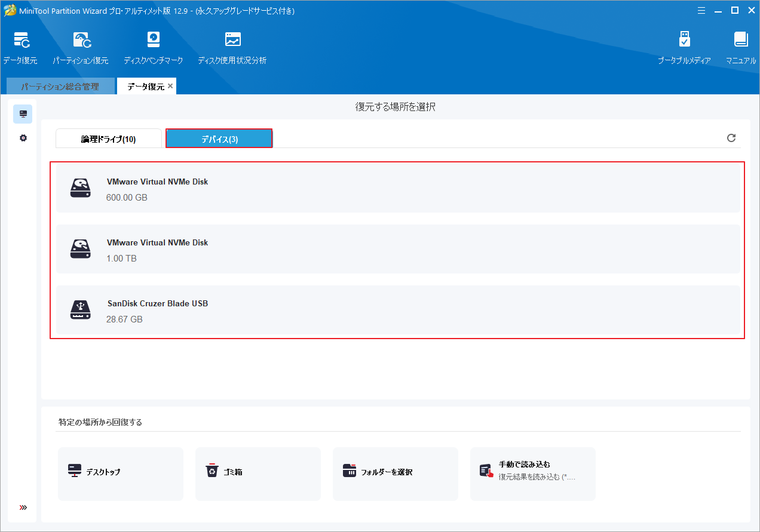Open ディスクベンチマーク tool
Image resolution: width=760 pixels, height=532 pixels.
(154, 40)
